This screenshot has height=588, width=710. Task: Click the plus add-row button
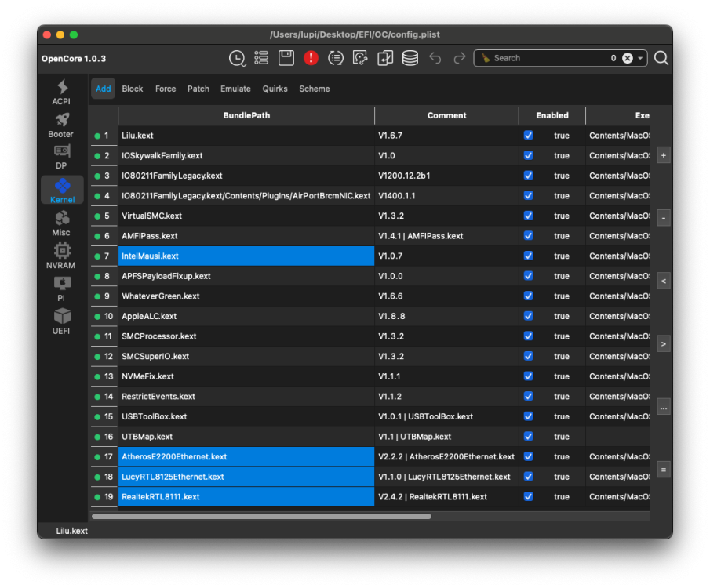(x=664, y=156)
